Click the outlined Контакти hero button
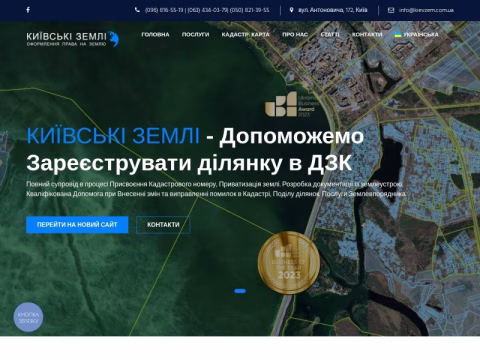 click(163, 225)
